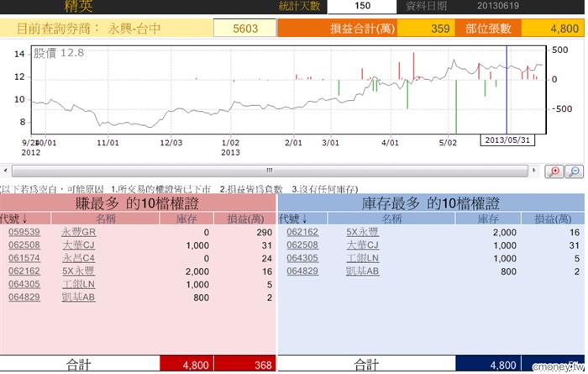The width and height of the screenshot is (588, 374).
Task: Click the 統計天數 value 150 field
Action: click(362, 6)
